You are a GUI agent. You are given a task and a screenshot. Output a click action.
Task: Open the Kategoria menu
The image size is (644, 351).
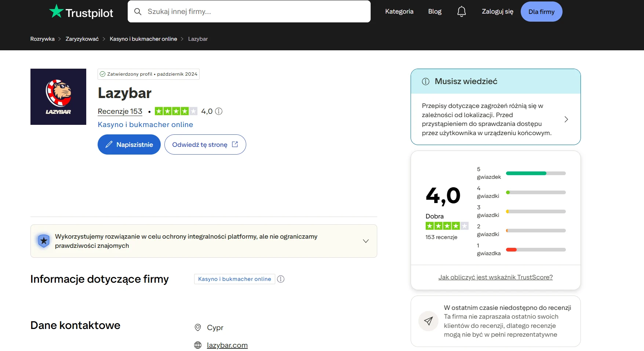tap(399, 11)
